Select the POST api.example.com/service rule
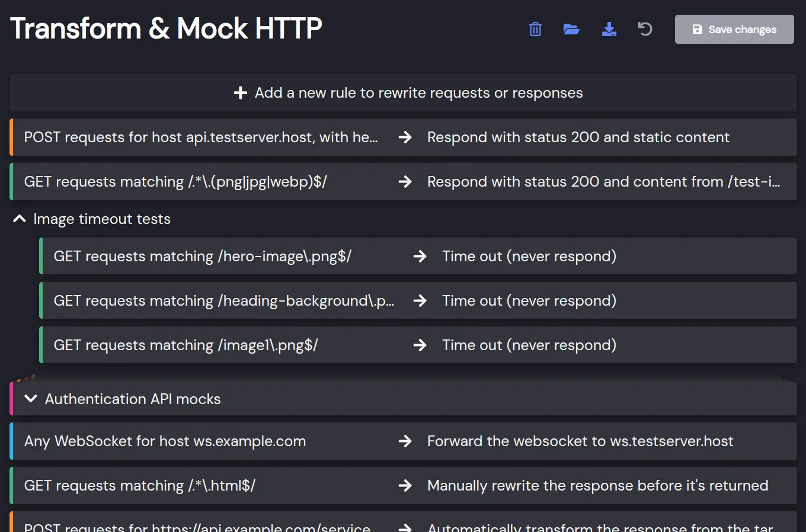Viewport: 806px width, 532px height. coord(197,526)
